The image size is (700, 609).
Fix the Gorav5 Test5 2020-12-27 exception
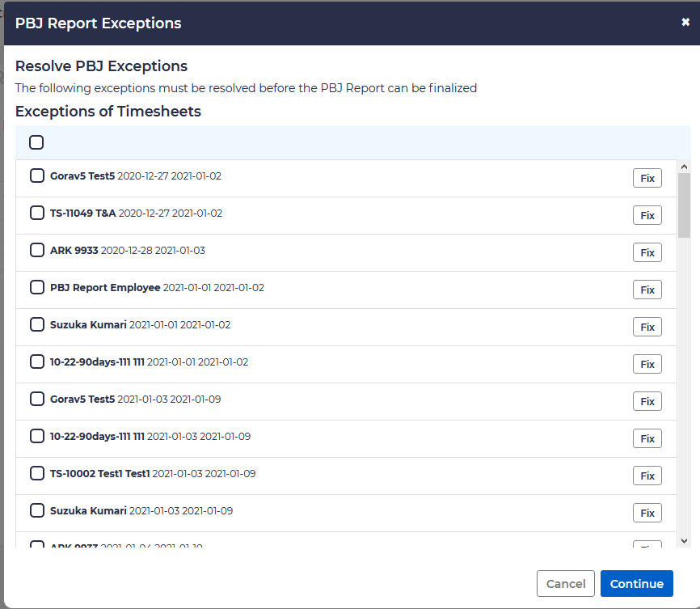(x=647, y=179)
